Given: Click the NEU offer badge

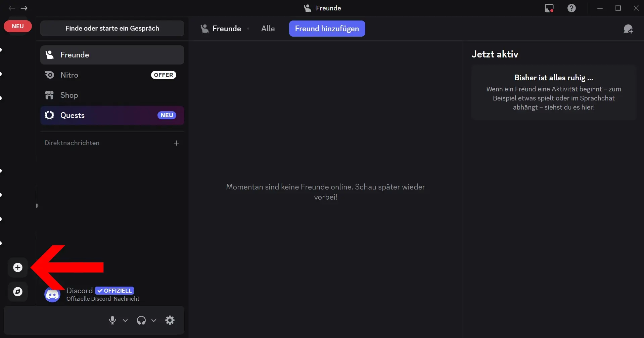Looking at the screenshot, I should 17,26.
